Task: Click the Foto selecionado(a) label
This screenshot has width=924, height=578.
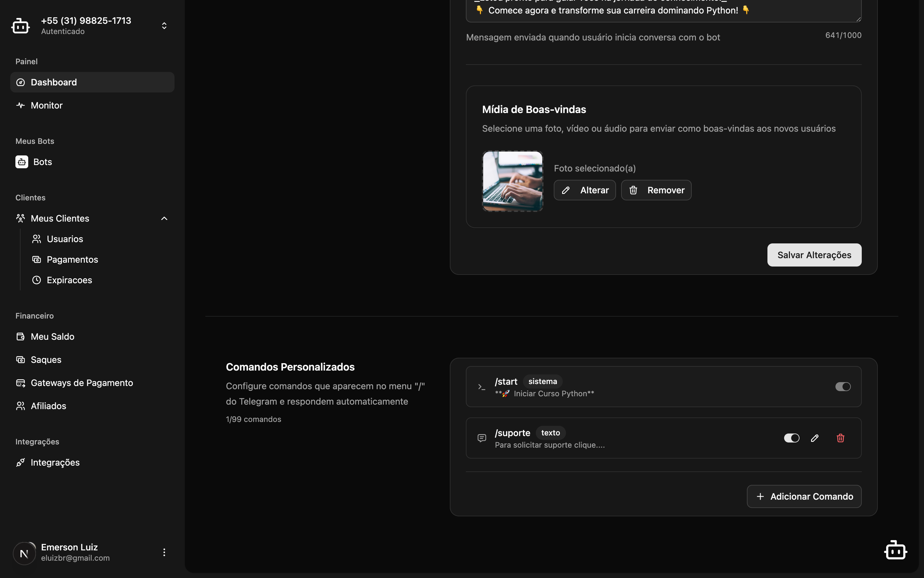Action: pyautogui.click(x=595, y=168)
